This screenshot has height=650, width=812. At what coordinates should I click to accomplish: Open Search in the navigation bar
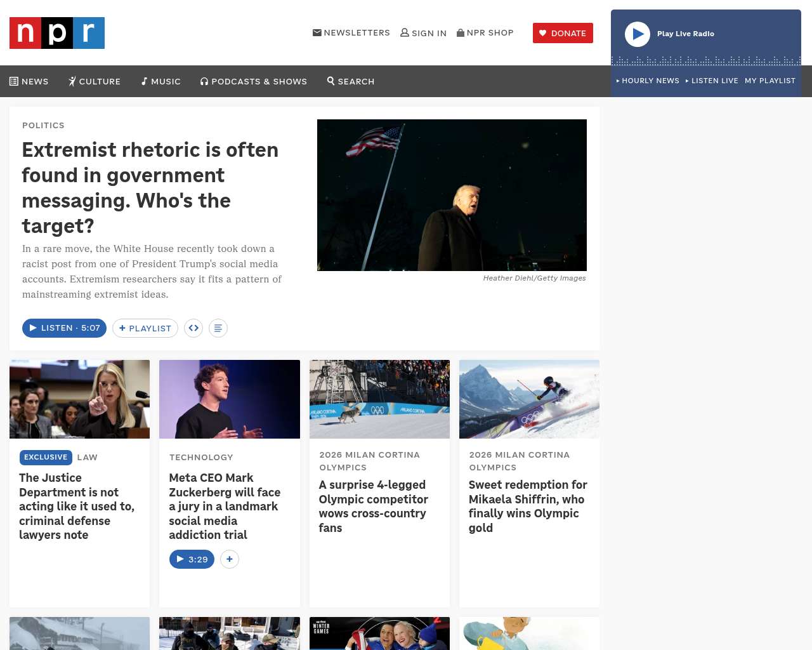(351, 81)
